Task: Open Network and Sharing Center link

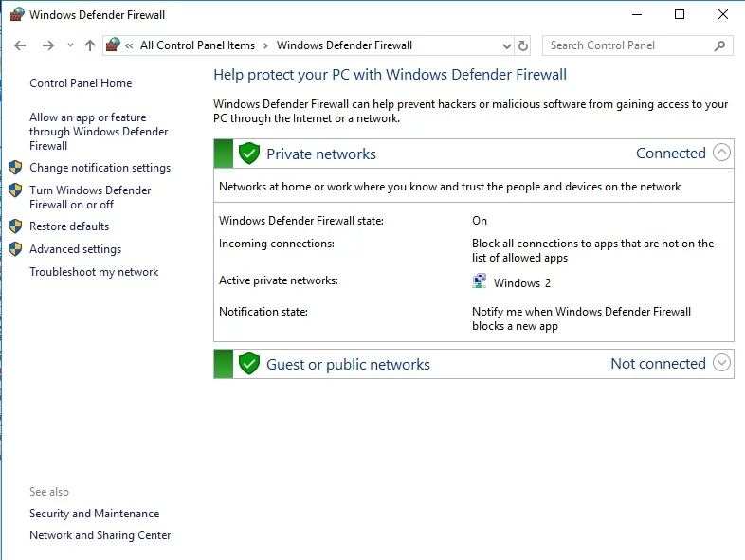Action: tap(100, 535)
